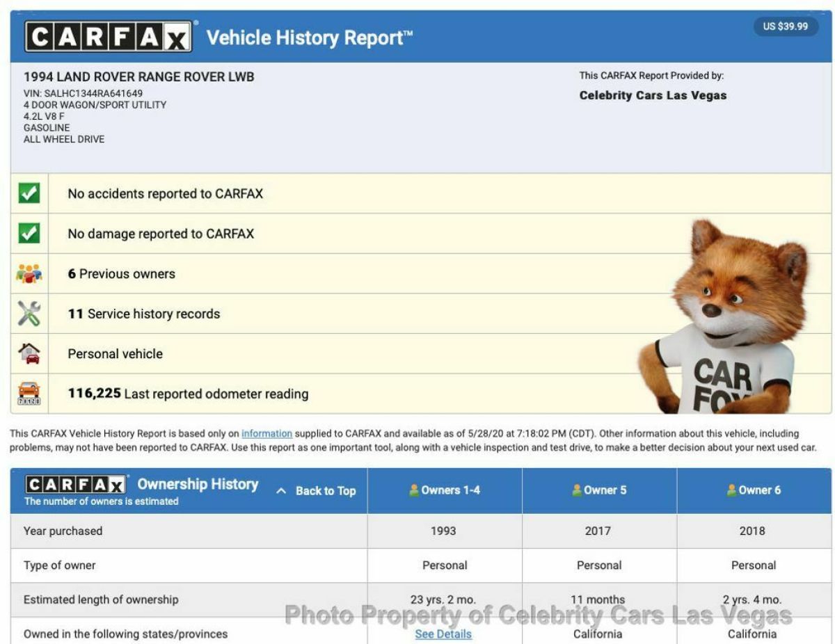Click the no damage green checkmark
The height and width of the screenshot is (644, 835).
tap(29, 234)
